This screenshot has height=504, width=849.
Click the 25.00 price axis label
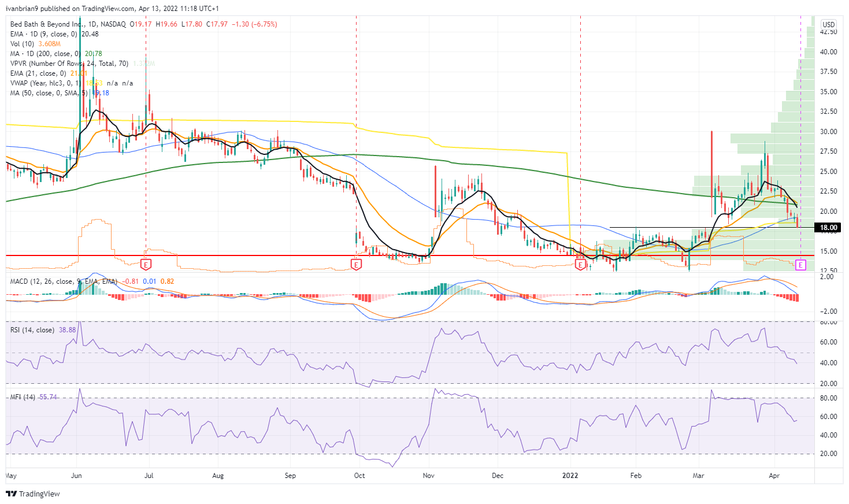[829, 172]
